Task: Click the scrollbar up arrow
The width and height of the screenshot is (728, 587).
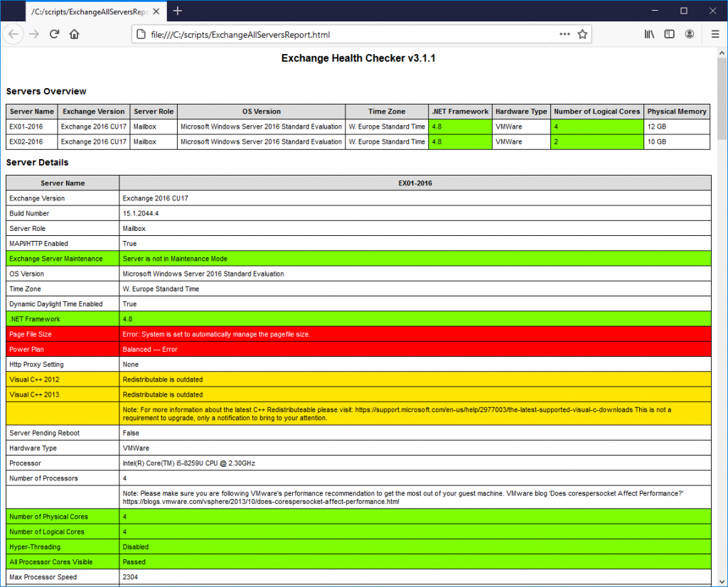Action: tap(722, 53)
